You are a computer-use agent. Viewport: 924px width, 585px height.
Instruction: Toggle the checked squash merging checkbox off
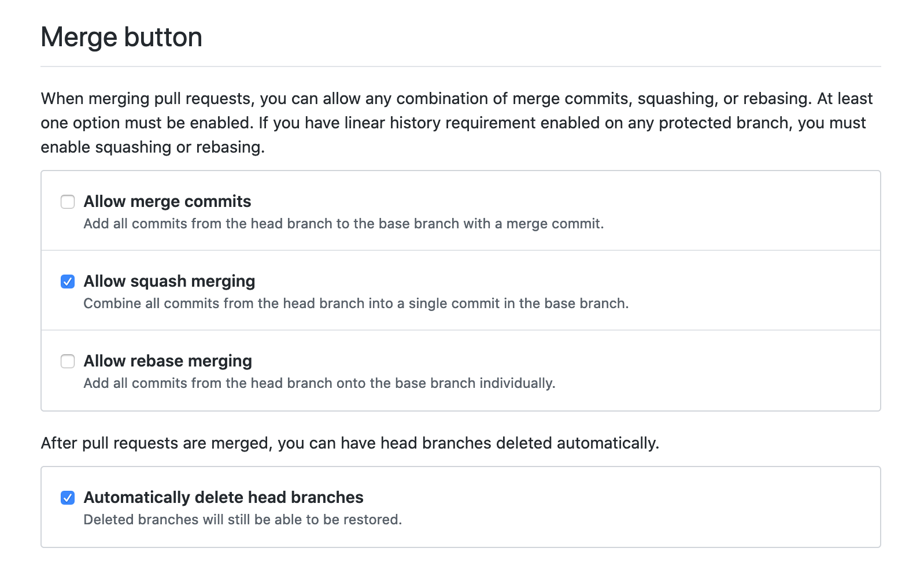pos(68,282)
